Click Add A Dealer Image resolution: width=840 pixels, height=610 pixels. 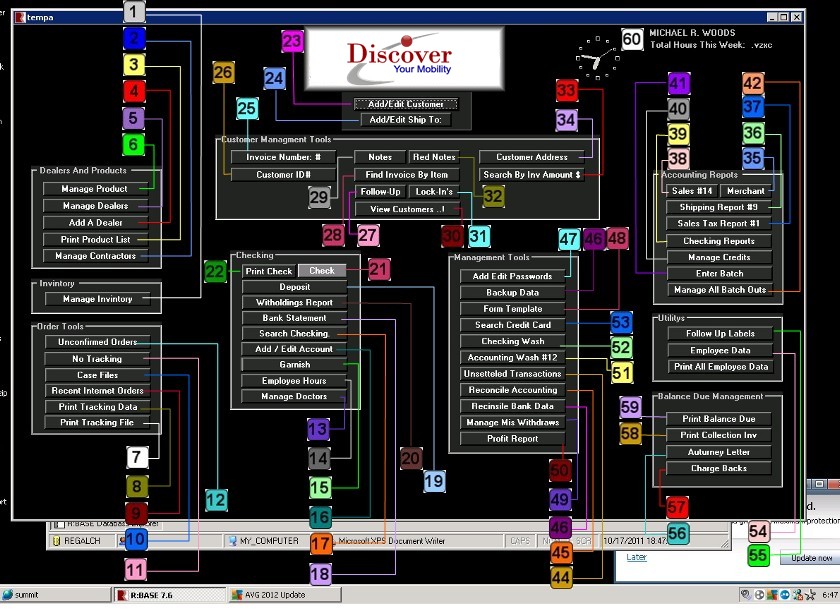(95, 223)
